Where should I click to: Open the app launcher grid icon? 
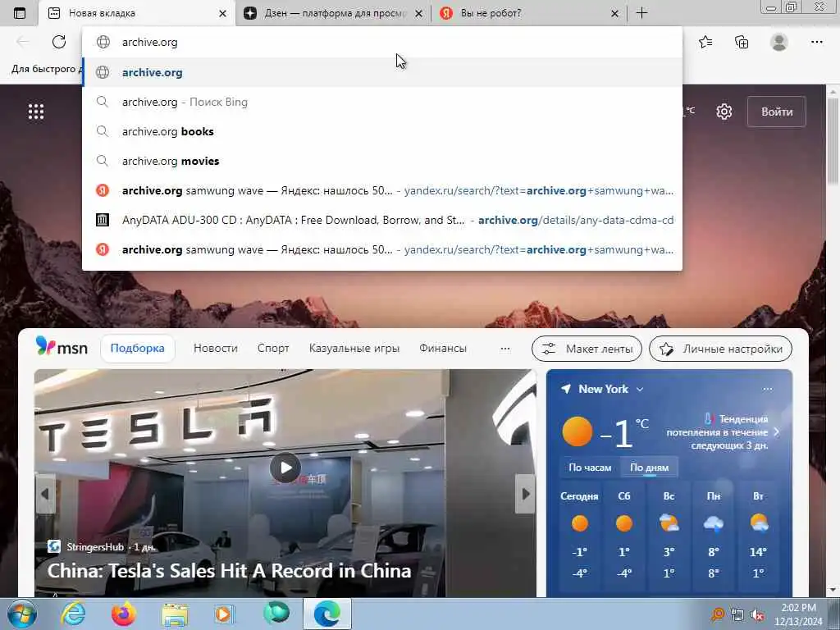[36, 112]
